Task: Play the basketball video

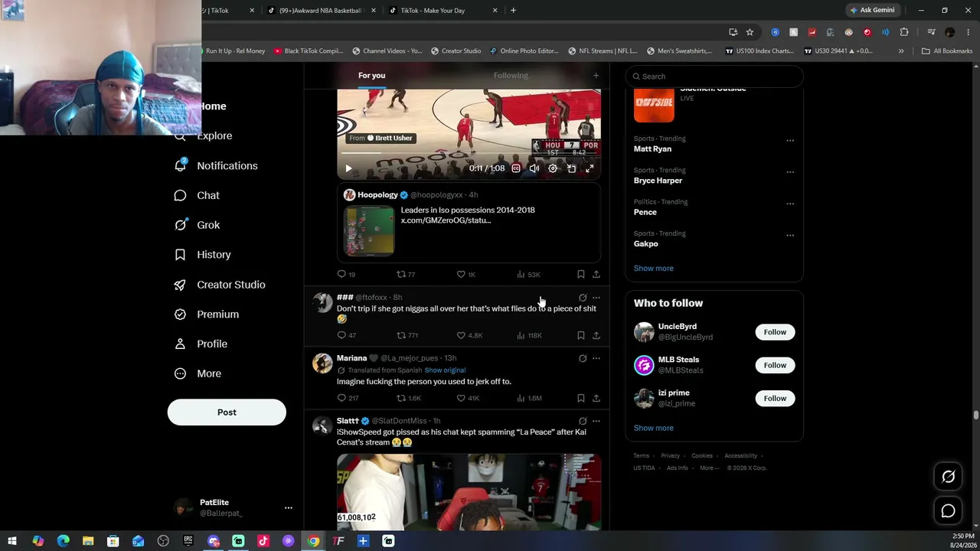Action: click(348, 168)
